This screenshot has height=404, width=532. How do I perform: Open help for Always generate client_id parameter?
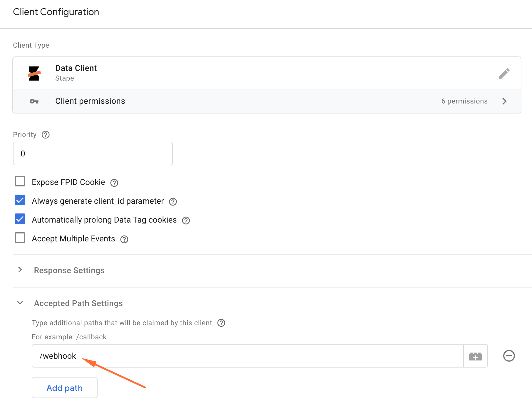[x=173, y=202]
